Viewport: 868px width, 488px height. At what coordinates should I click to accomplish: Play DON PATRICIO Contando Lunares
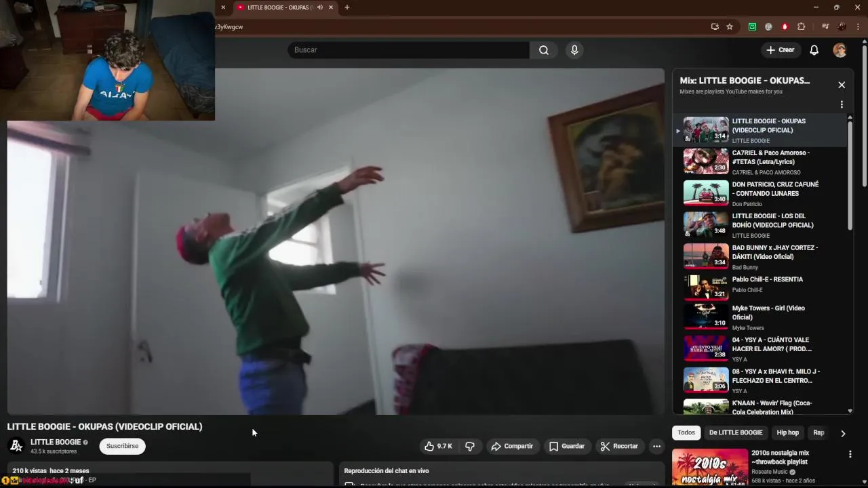[x=759, y=193]
